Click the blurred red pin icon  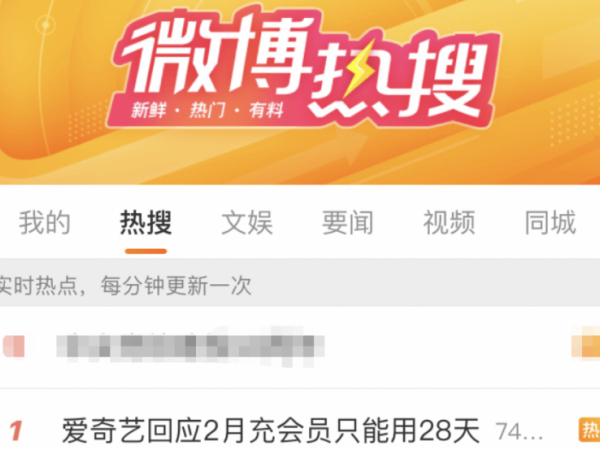click(x=14, y=346)
